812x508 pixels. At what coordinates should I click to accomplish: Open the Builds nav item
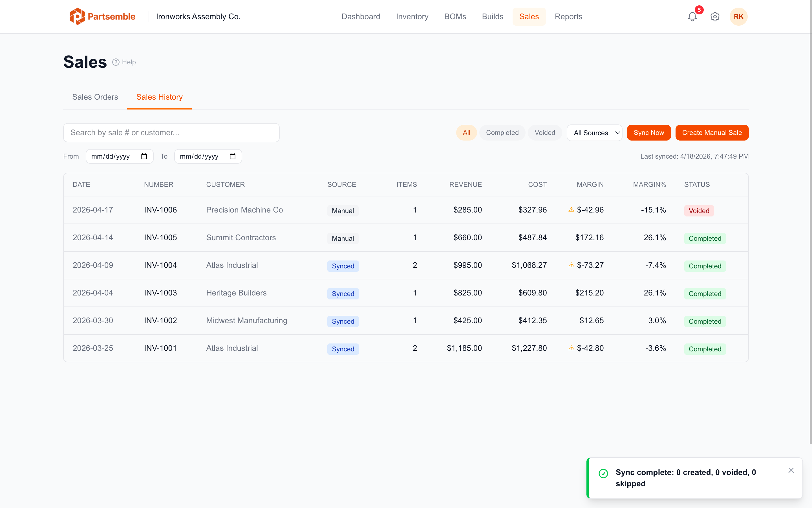(x=493, y=16)
